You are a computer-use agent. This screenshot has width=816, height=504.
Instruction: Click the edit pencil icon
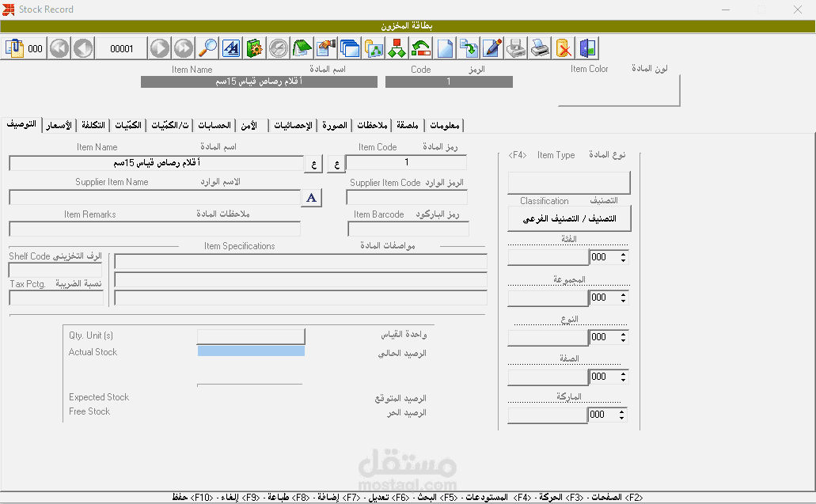point(492,48)
